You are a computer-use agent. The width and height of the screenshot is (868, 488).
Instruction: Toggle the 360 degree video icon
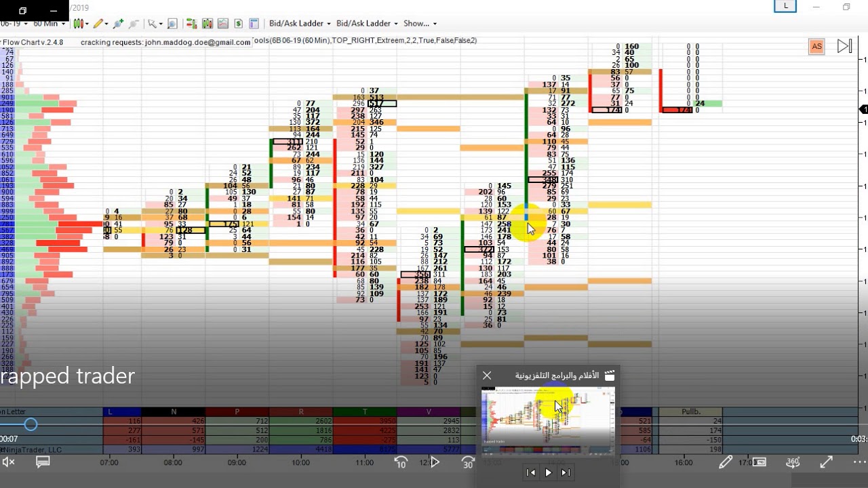click(793, 462)
